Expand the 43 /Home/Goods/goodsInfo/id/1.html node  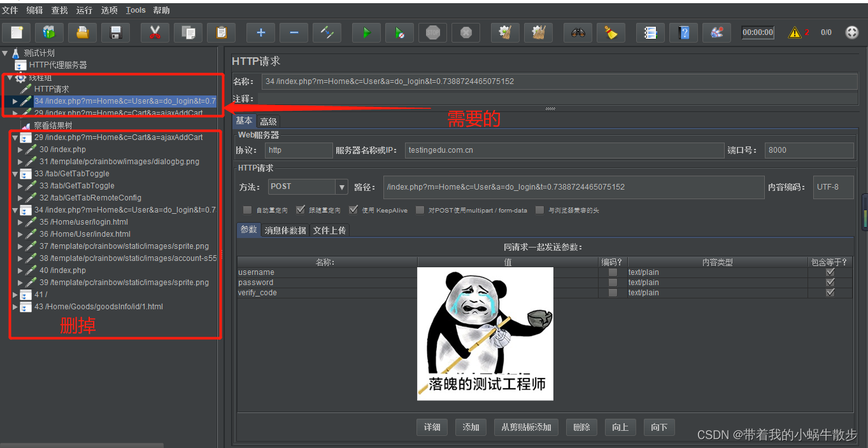[x=15, y=307]
